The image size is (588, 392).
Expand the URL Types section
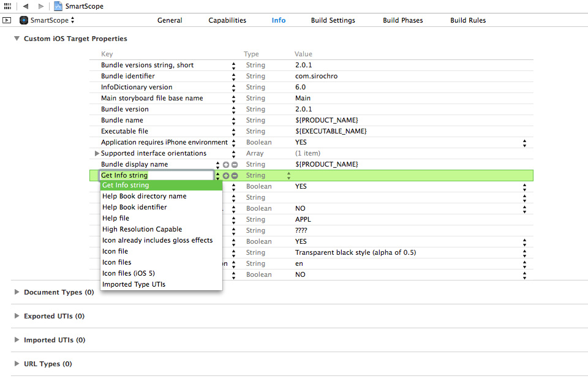pyautogui.click(x=17, y=363)
